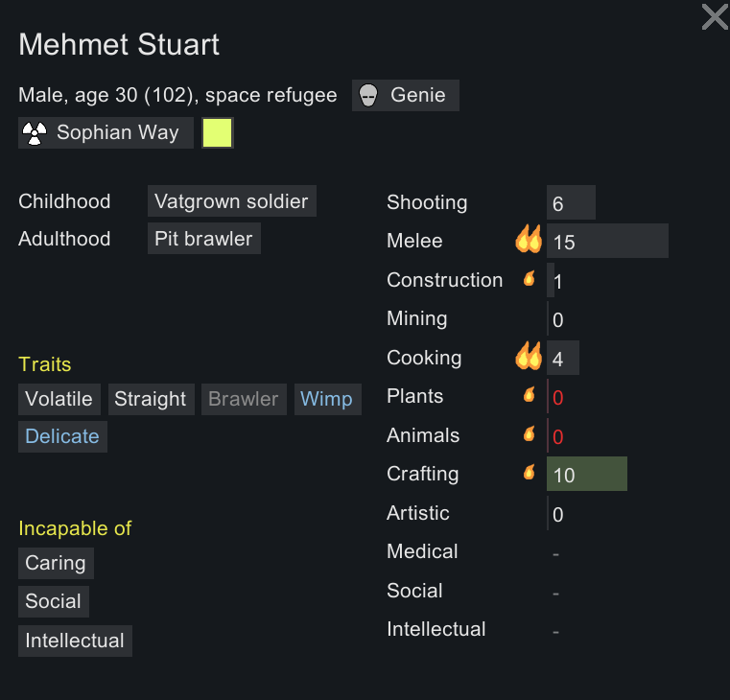The image size is (730, 700).
Task: Click the single flame icon next to Construction
Action: [x=529, y=278]
